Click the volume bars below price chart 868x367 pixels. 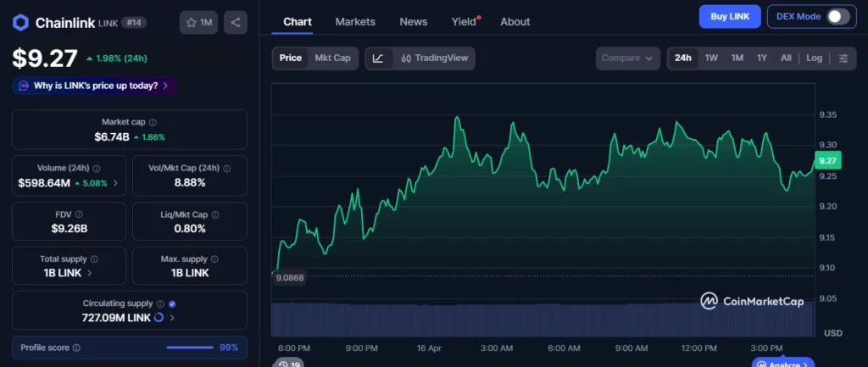pyautogui.click(x=542, y=320)
